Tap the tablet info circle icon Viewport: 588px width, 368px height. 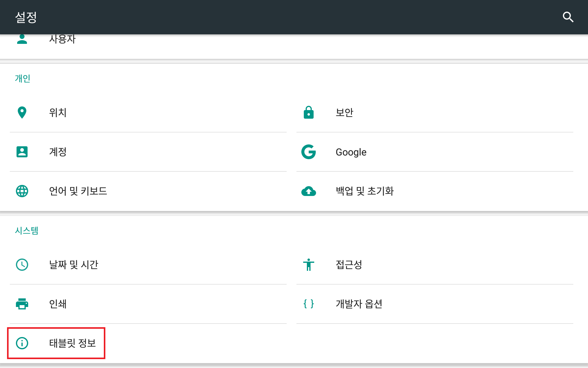pyautogui.click(x=22, y=343)
